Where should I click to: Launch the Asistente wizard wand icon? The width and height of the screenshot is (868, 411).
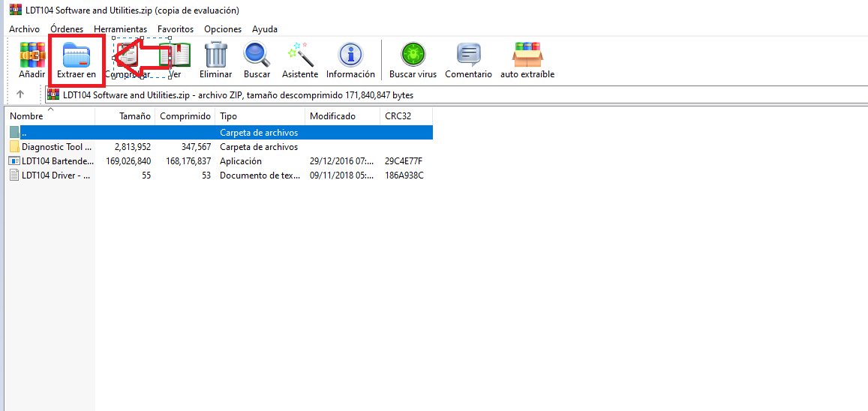pos(300,55)
